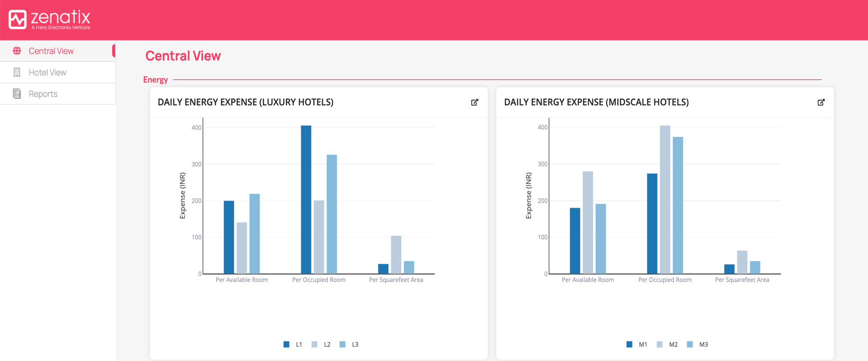Open Central View in sidebar
Screen dimensions: 868x361
pos(58,51)
